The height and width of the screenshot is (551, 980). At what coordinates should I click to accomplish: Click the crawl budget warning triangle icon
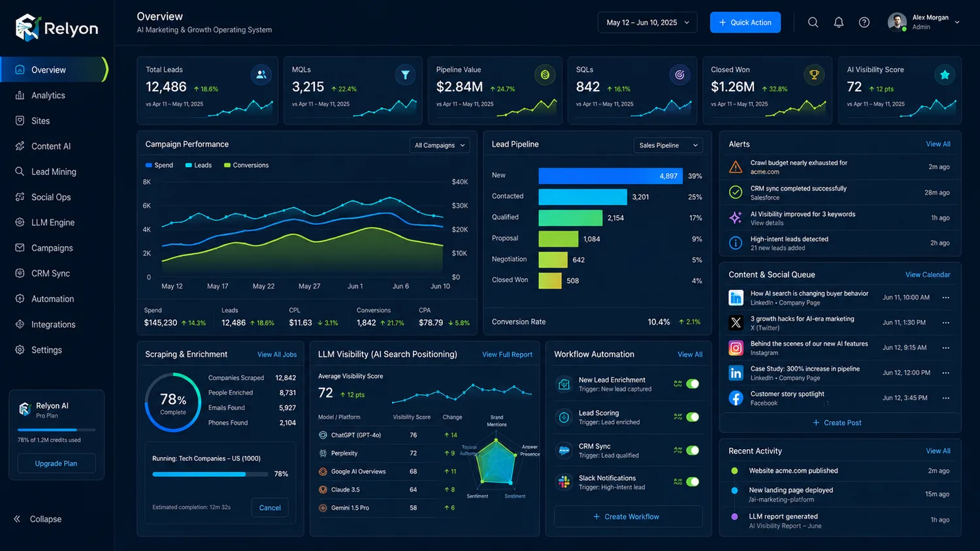[736, 167]
